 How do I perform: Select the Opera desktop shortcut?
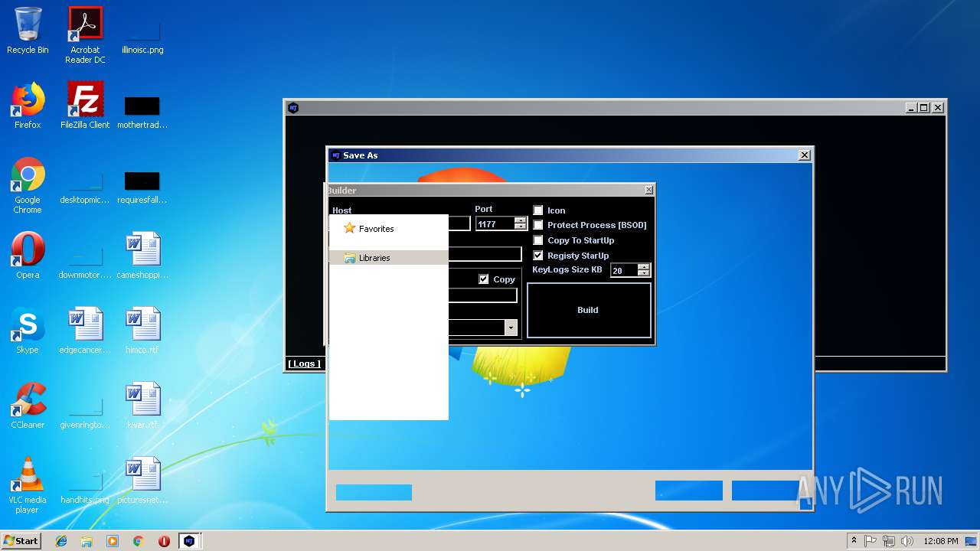[28, 256]
